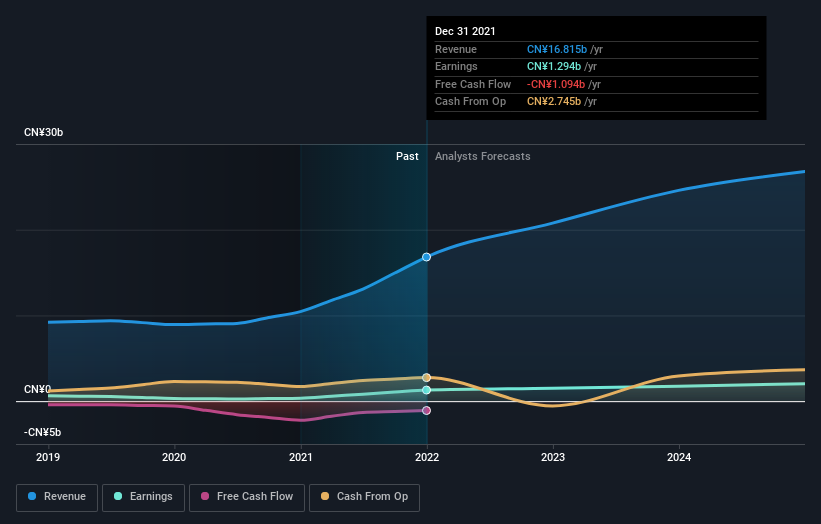Click the CN¥30b y-axis label
The image size is (821, 524).
pos(43,132)
